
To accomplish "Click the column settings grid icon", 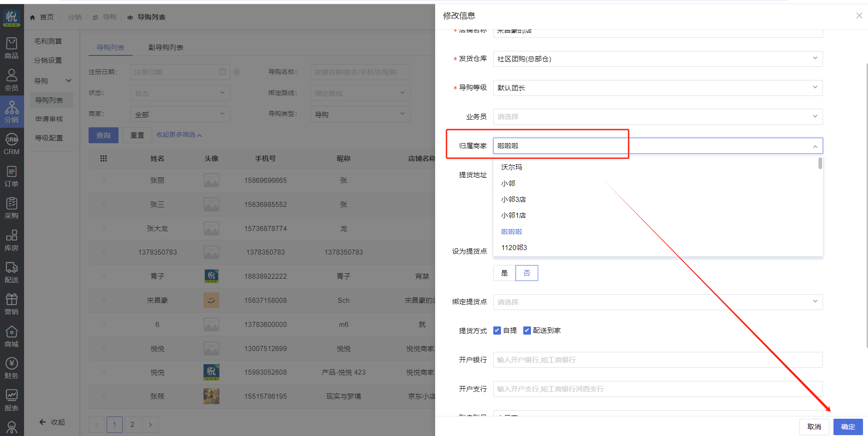I will pyautogui.click(x=104, y=158).
